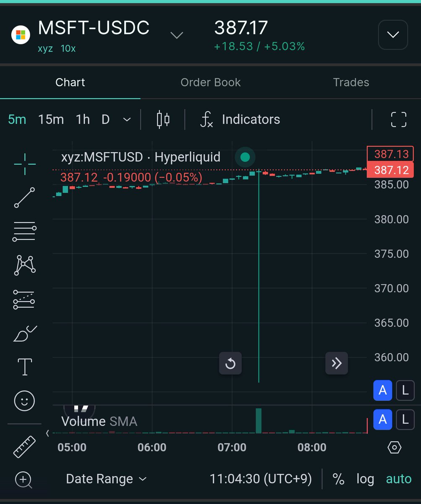
Task: Click the chart reset undo button
Action: coord(230,363)
